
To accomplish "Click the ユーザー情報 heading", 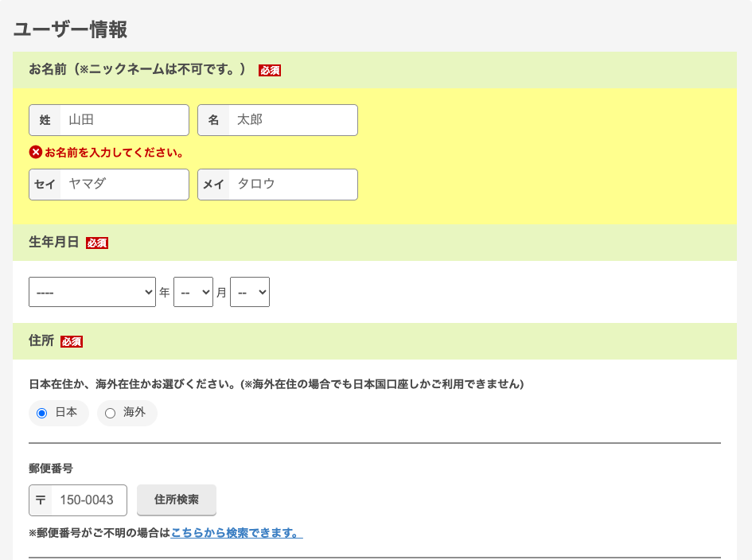I will coord(71,29).
